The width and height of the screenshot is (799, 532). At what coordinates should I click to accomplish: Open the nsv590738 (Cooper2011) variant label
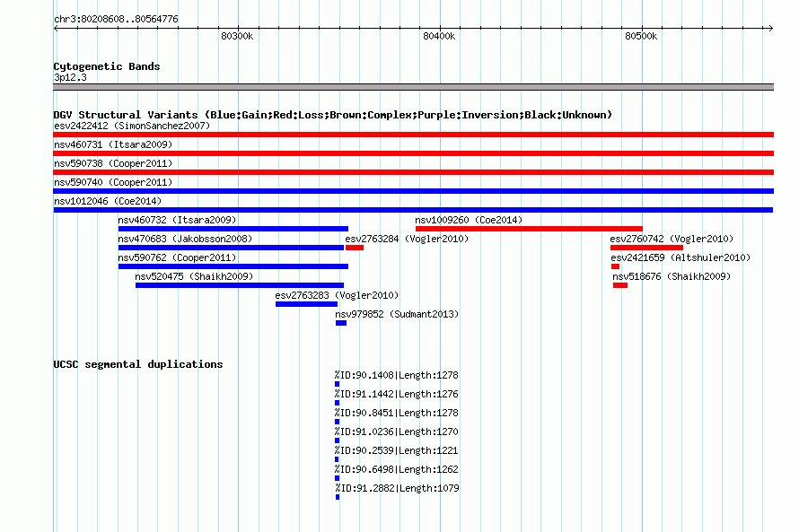(113, 163)
